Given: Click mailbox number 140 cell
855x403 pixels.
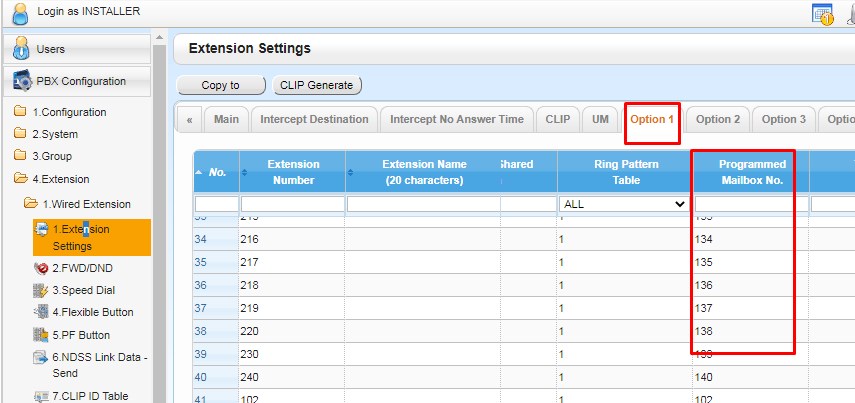Looking at the screenshot, I should [x=751, y=377].
